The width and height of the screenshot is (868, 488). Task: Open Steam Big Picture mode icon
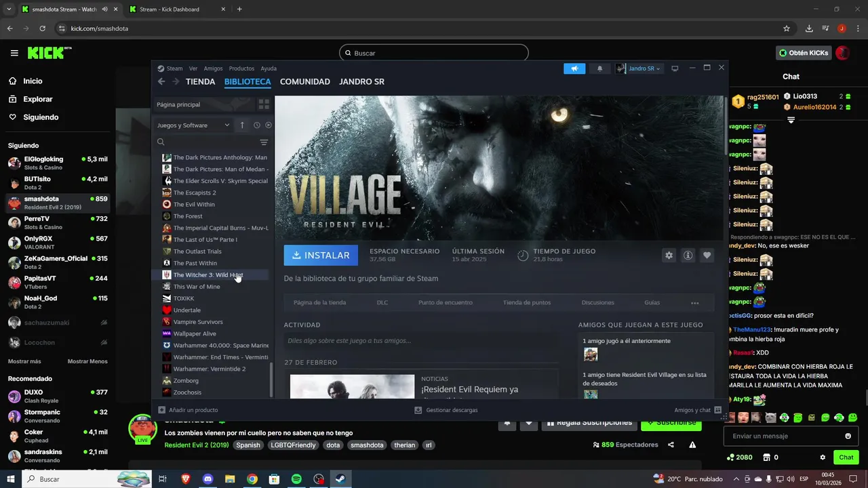pyautogui.click(x=675, y=68)
